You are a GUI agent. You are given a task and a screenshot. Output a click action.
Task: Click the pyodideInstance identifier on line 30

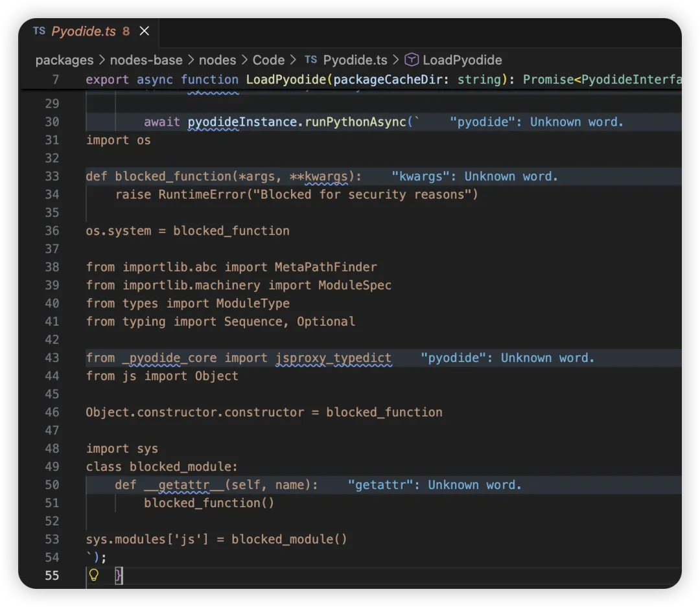242,122
